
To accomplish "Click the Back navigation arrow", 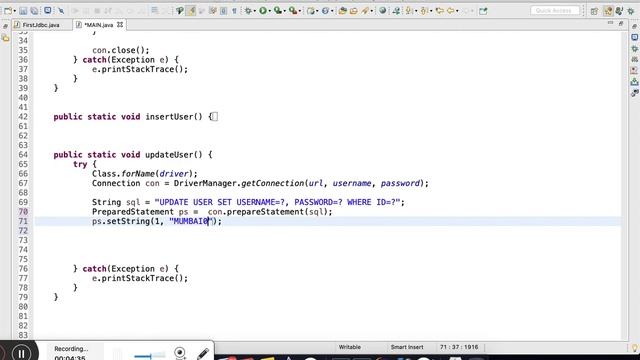I will (x=450, y=11).
